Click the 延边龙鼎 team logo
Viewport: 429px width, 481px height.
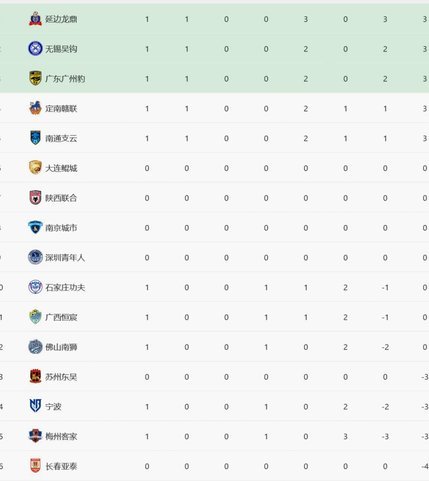(35, 19)
